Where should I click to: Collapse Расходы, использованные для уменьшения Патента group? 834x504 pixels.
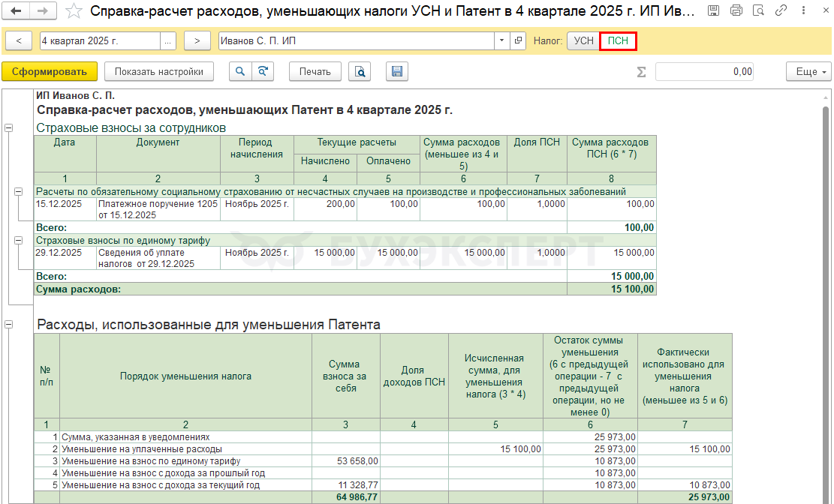click(9, 325)
